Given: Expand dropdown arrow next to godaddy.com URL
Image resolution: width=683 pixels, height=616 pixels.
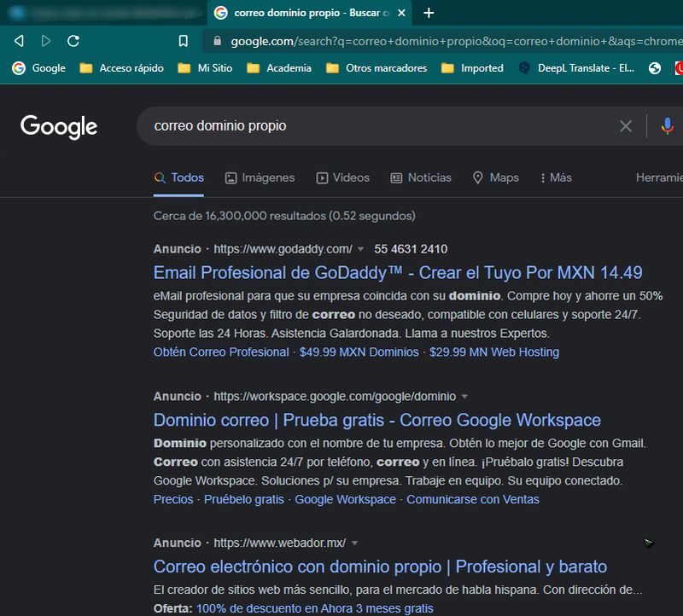Looking at the screenshot, I should [360, 249].
